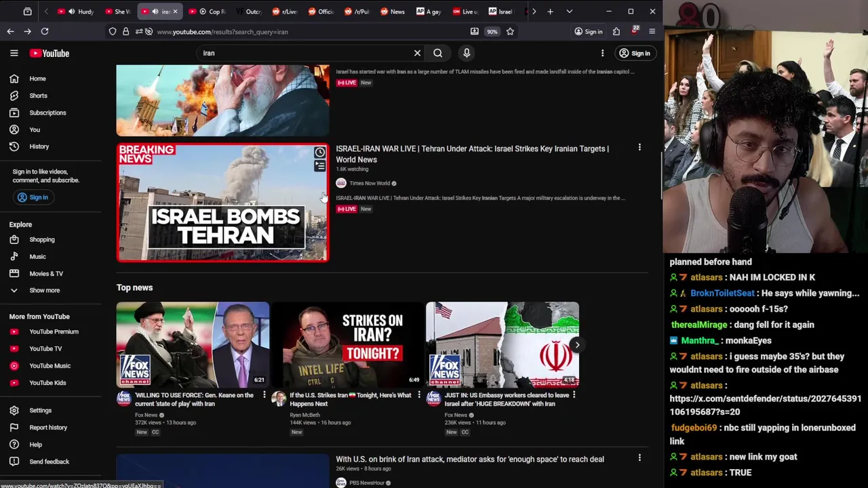Bookmark this page with the star
Image resolution: width=868 pixels, height=488 pixels.
[510, 31]
